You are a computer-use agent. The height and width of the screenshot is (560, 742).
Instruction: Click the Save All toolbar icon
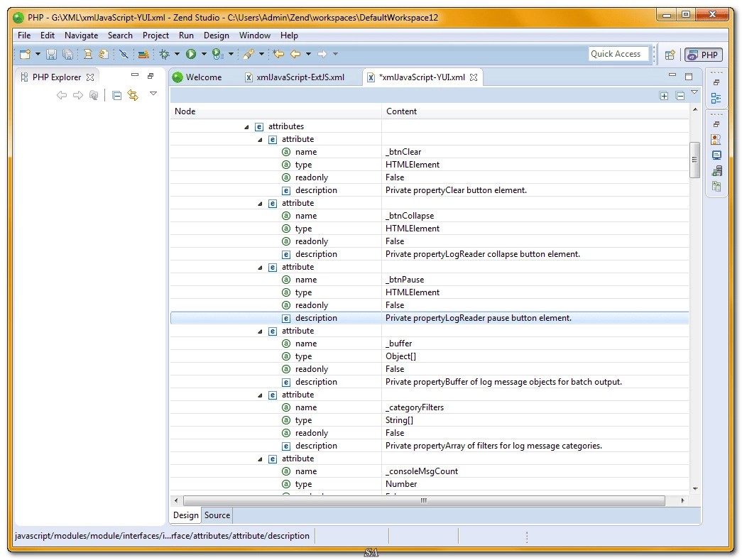[67, 55]
